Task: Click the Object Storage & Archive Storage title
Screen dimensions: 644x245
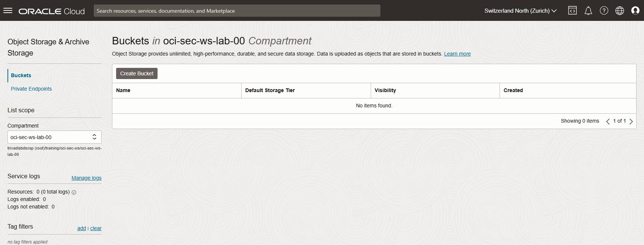Action: [x=49, y=47]
